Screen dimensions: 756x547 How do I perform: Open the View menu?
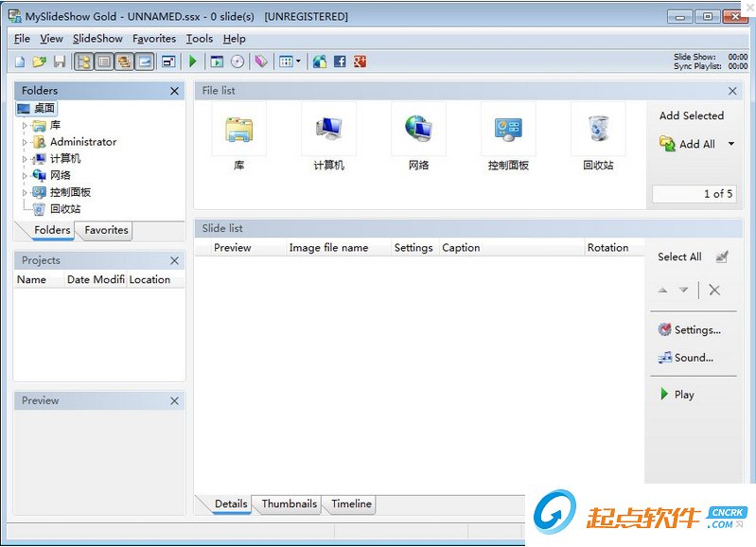pos(52,39)
